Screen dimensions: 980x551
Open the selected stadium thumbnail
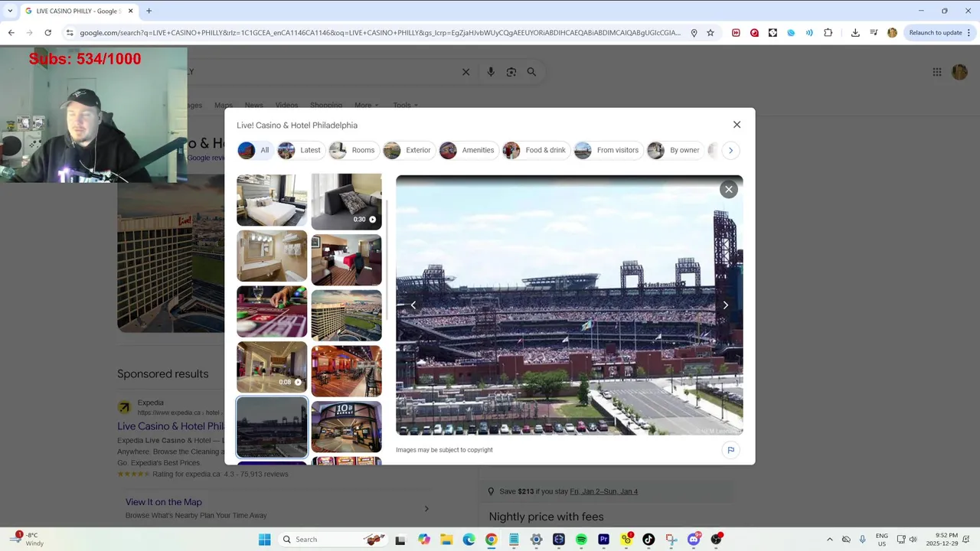[x=272, y=427]
